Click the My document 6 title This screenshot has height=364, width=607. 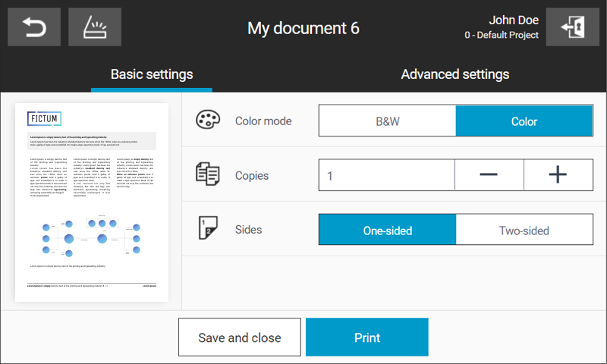[303, 28]
